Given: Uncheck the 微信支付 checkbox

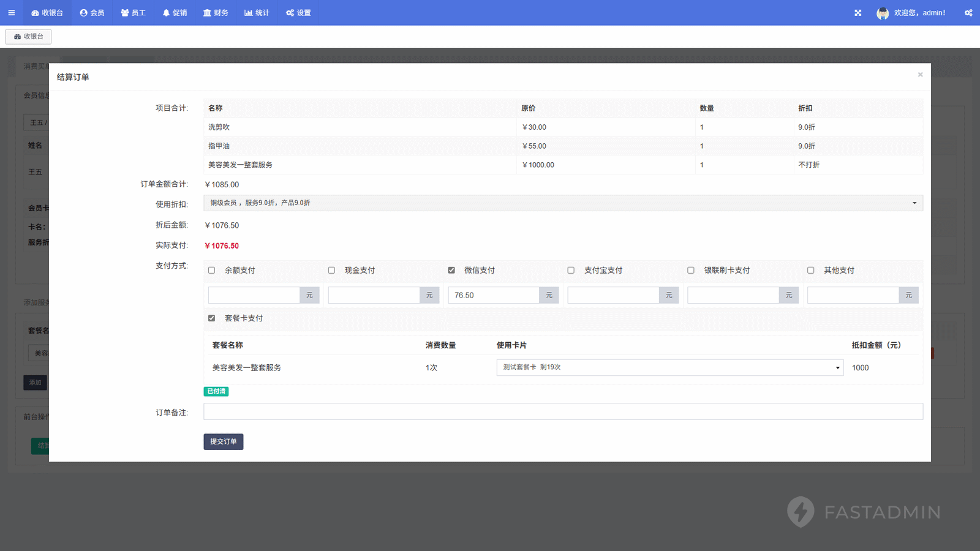Looking at the screenshot, I should click(x=451, y=270).
